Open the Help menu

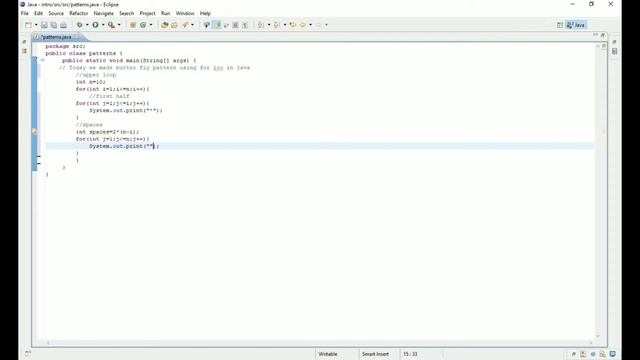click(x=205, y=13)
